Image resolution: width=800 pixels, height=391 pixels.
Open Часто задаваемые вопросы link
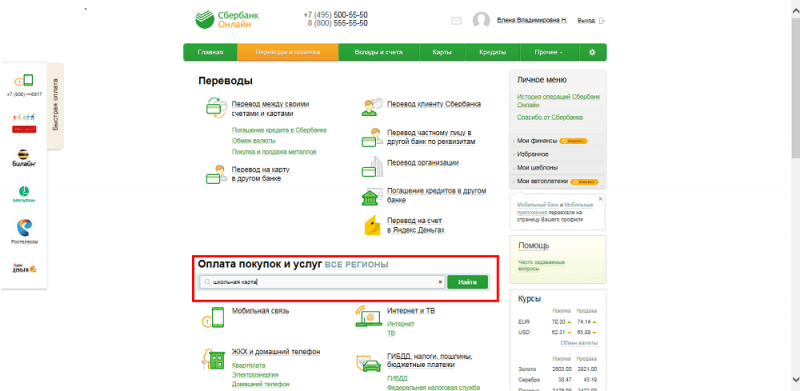[541, 265]
